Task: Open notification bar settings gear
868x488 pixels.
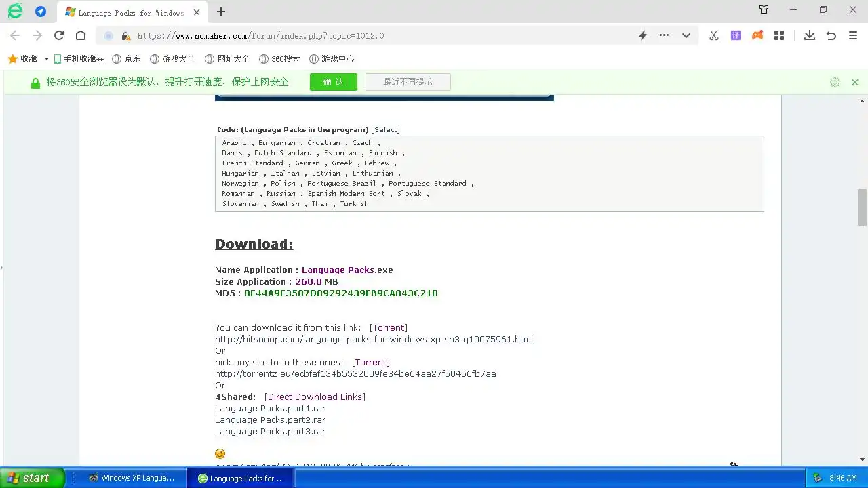Action: [835, 82]
